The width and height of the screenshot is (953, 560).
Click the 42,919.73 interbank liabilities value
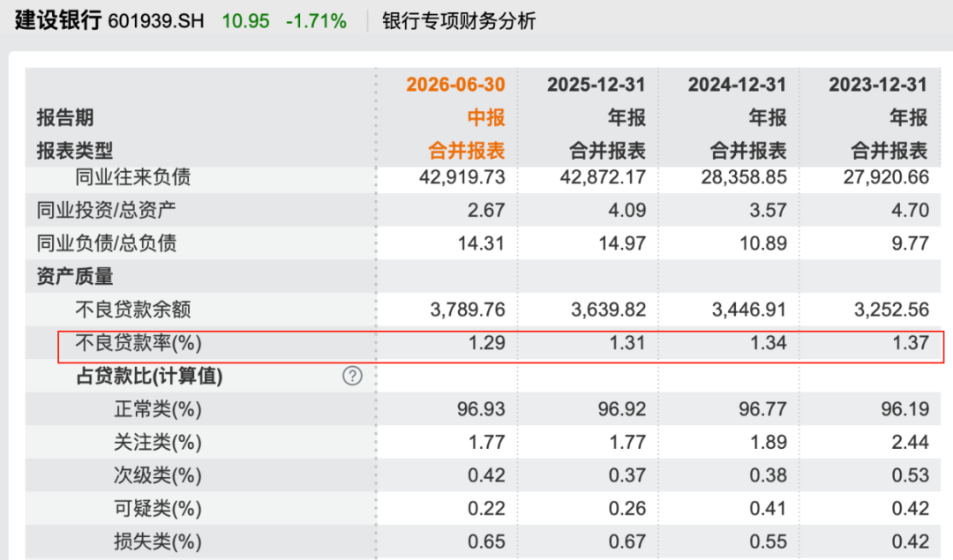point(461,176)
